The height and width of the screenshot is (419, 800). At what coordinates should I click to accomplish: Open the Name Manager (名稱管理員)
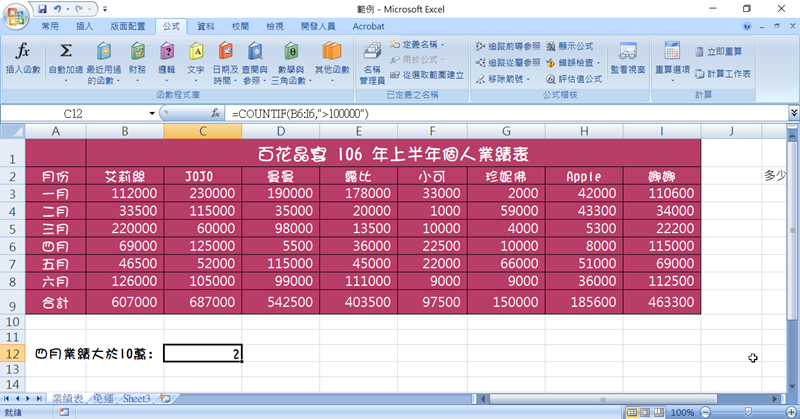click(372, 63)
